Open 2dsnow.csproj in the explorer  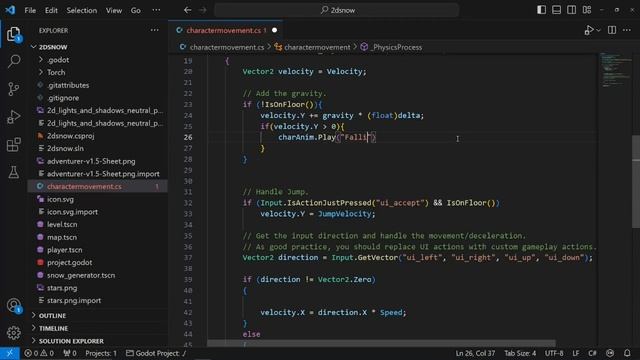pyautogui.click(x=70, y=136)
